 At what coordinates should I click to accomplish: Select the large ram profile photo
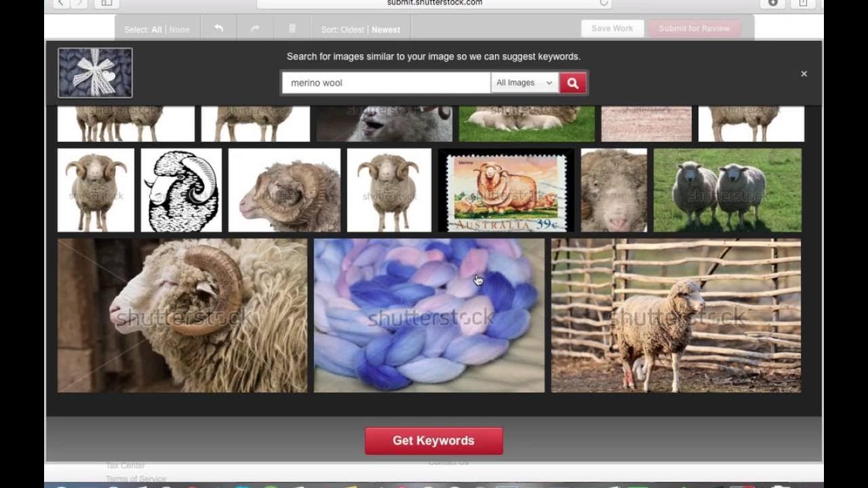click(x=182, y=315)
